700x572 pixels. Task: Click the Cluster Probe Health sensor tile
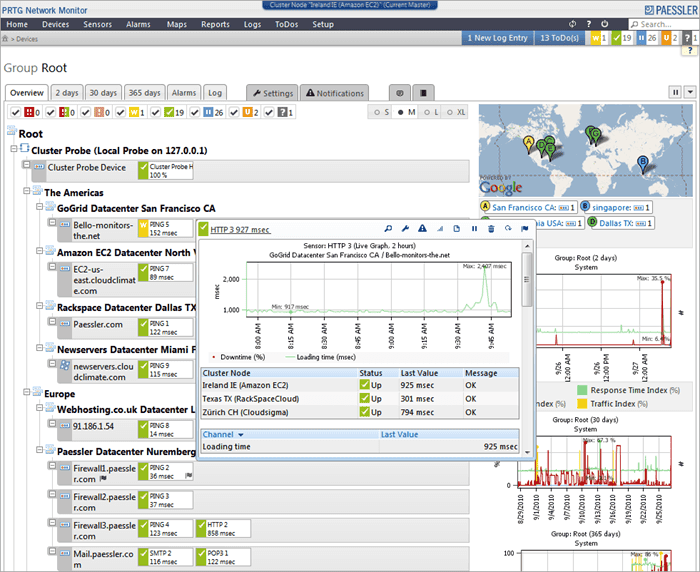166,171
